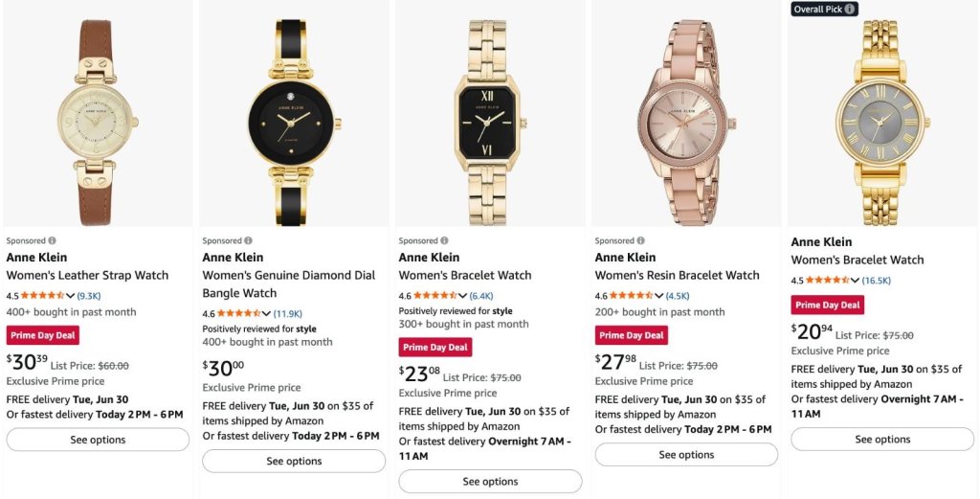980x499 pixels.
Task: Click Sponsored info icon on gold rectangular Bracelet Watch
Action: pos(444,240)
